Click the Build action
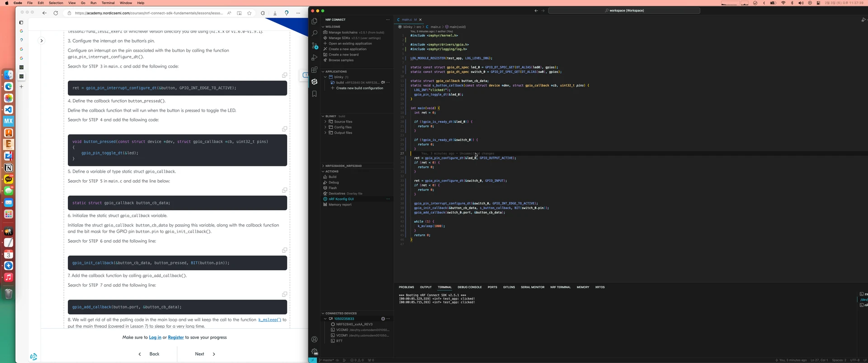868x363 pixels. (x=332, y=177)
